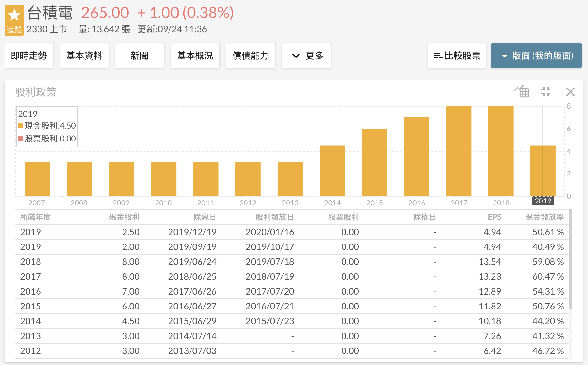This screenshot has width=588, height=365.
Task: Click the 2014 bar in dividend chart
Action: coord(332,171)
